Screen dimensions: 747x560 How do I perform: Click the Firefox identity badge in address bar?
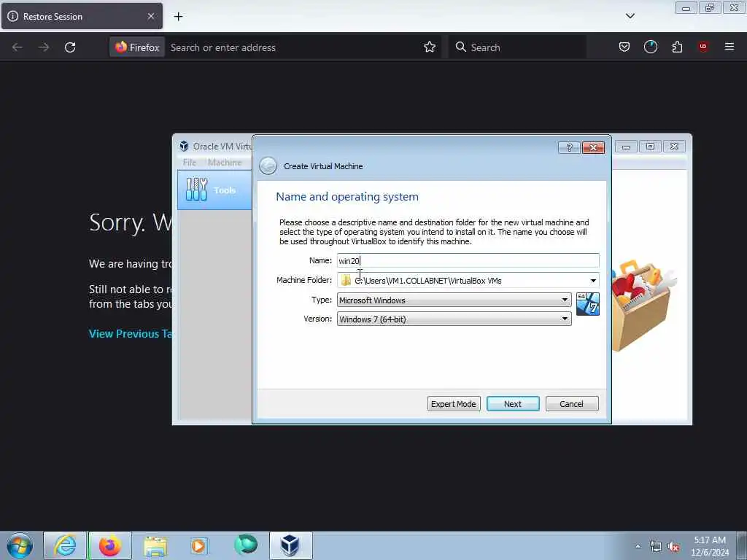pos(137,47)
